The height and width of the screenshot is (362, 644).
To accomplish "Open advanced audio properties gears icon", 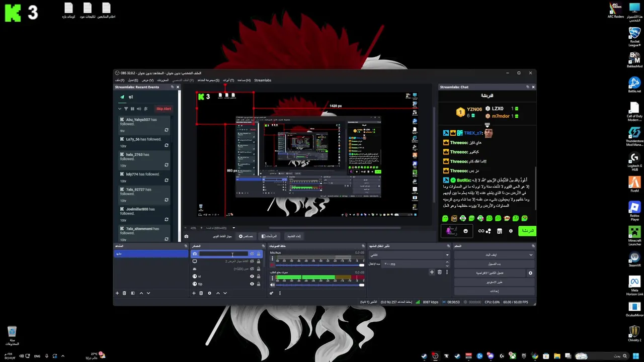I will pos(272,293).
